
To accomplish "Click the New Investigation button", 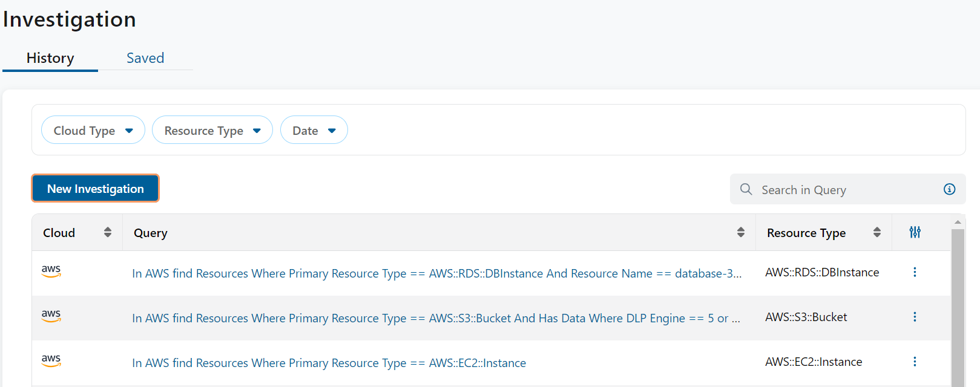I will pos(95,189).
